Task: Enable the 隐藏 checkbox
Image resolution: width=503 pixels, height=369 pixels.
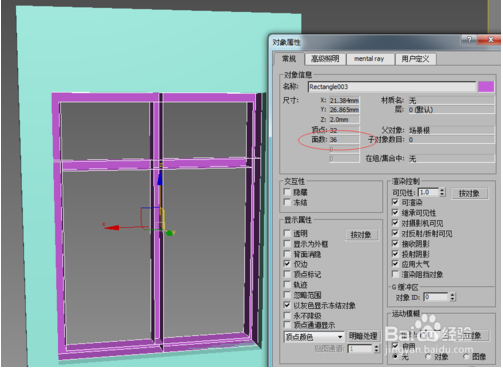Action: point(287,192)
